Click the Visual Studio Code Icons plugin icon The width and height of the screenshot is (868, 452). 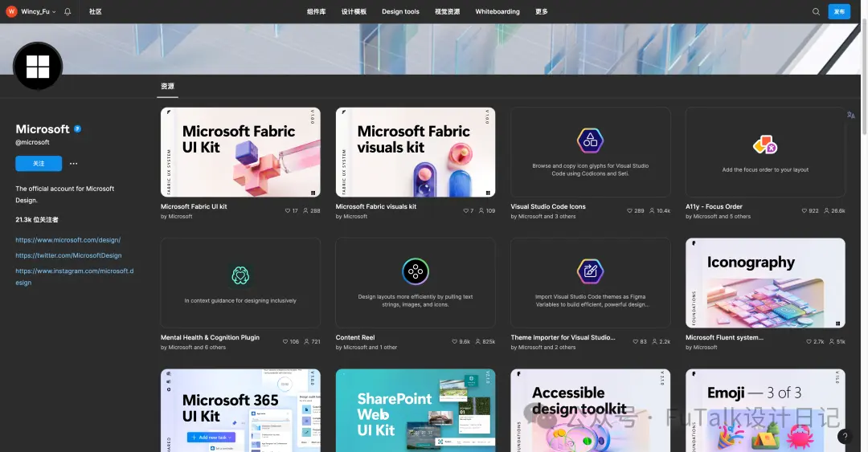point(590,140)
